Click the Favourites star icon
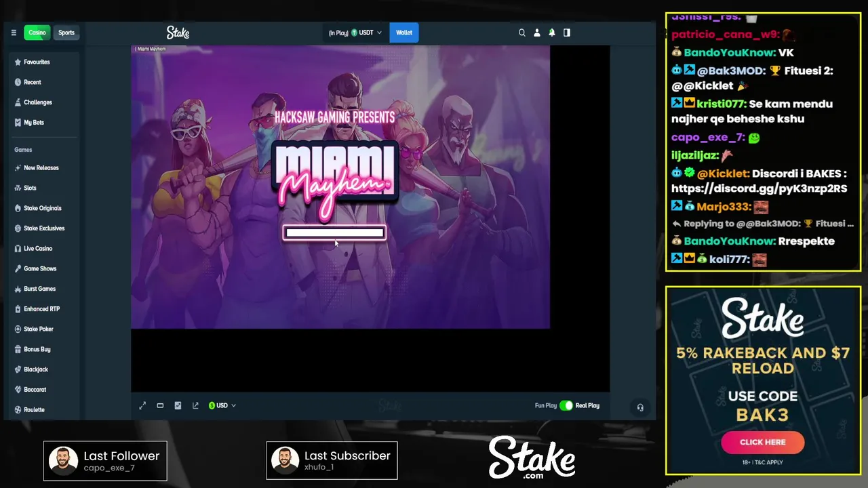Image resolution: width=868 pixels, height=488 pixels. [x=18, y=62]
